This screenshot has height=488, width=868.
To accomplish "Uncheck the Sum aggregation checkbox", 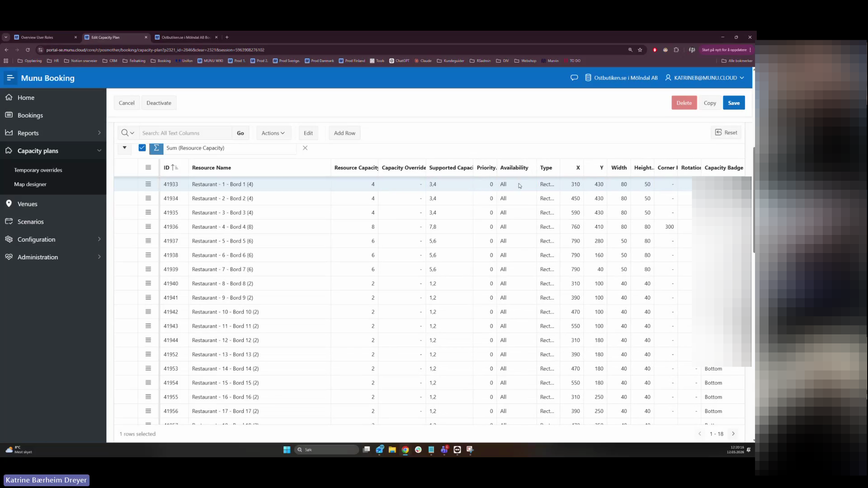I will [x=142, y=148].
